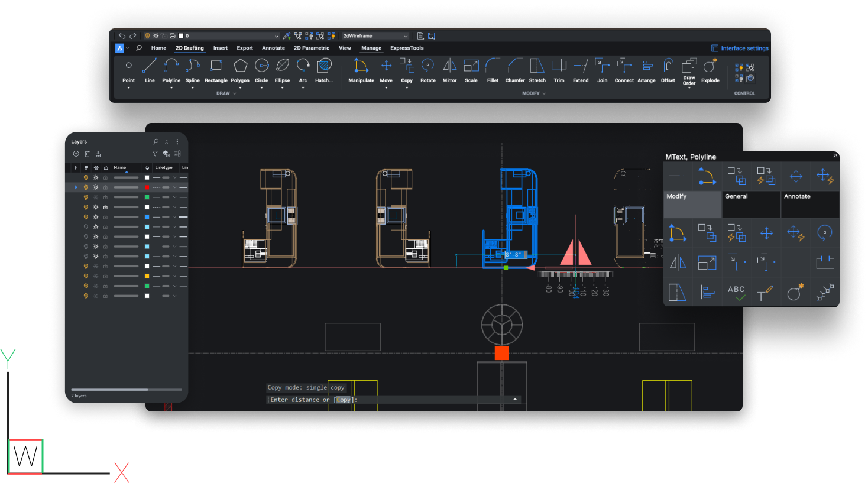Click the red color swatch of the layer
This screenshot has width=868, height=483.
147,187
